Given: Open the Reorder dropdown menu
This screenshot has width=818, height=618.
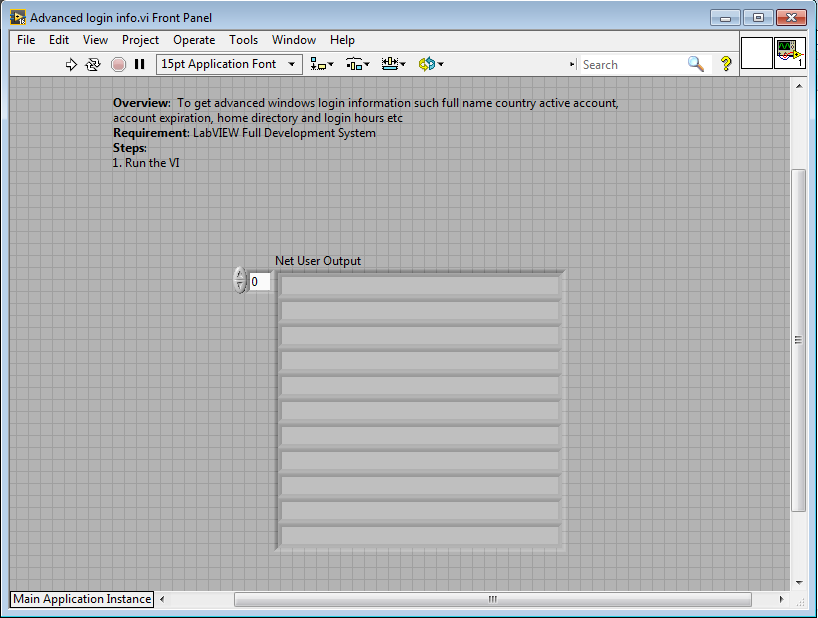Looking at the screenshot, I should (x=431, y=64).
